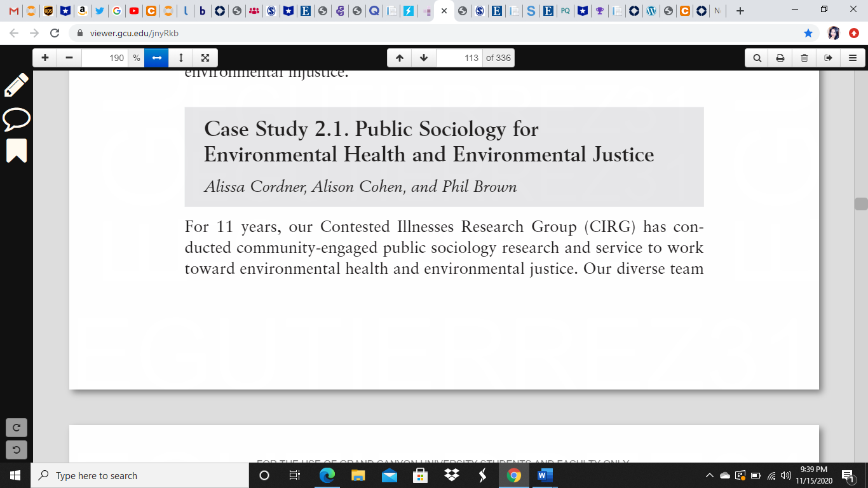This screenshot has width=868, height=488.
Task: Open the Chrome profile avatar
Action: (834, 33)
